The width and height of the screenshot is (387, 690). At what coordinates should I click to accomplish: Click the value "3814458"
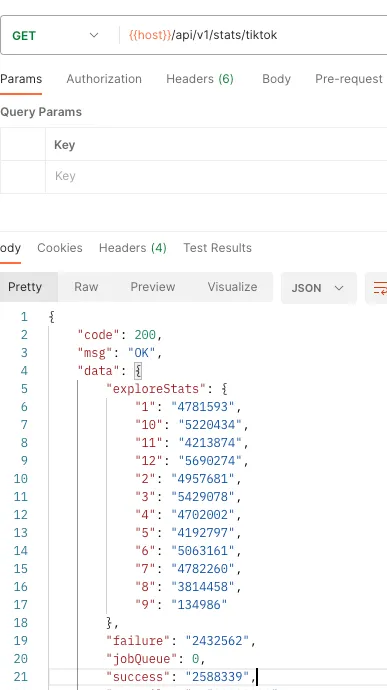click(203, 587)
